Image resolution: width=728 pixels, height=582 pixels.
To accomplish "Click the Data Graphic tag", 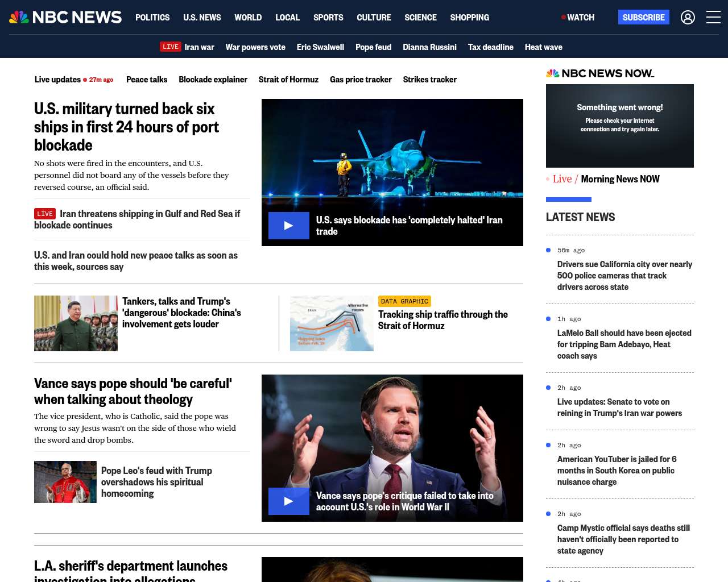I will pos(404,301).
